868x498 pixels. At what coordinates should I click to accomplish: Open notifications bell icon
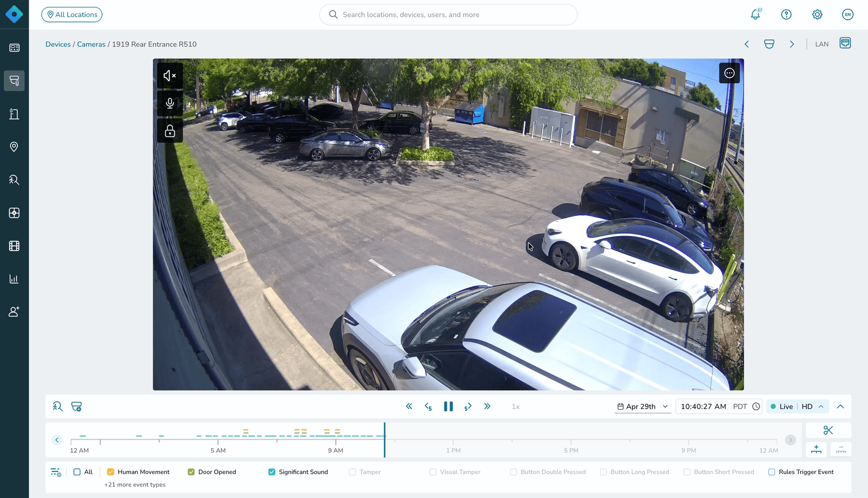coord(755,15)
